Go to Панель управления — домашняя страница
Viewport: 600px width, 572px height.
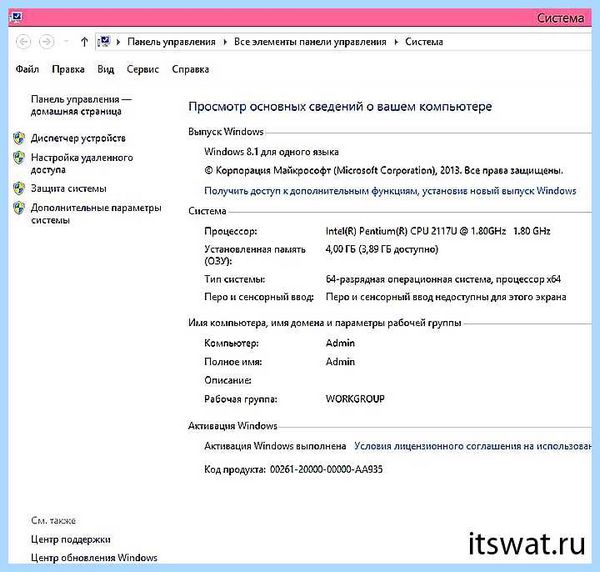point(81,105)
